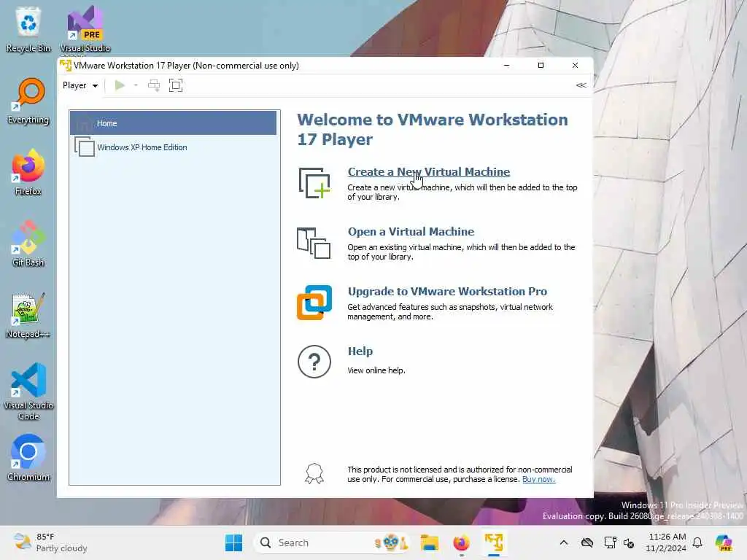Open the Player menu dropdown
The height and width of the screenshot is (560, 747).
(x=80, y=85)
